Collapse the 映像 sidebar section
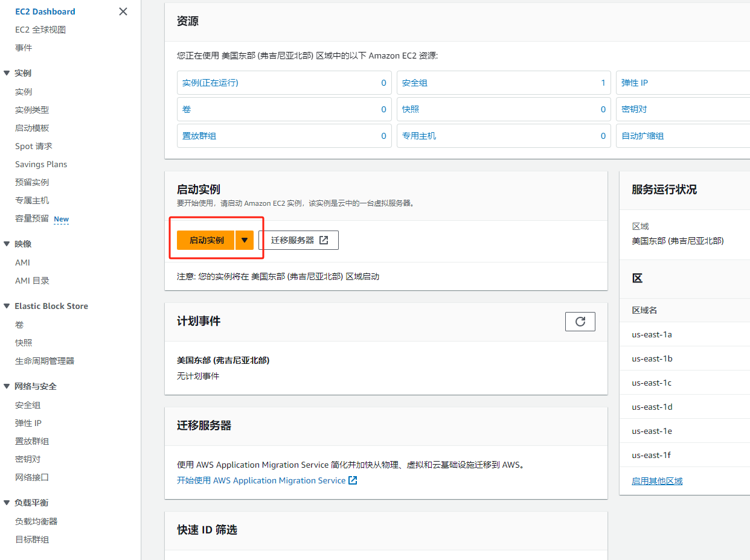The height and width of the screenshot is (560, 750). (x=7, y=244)
